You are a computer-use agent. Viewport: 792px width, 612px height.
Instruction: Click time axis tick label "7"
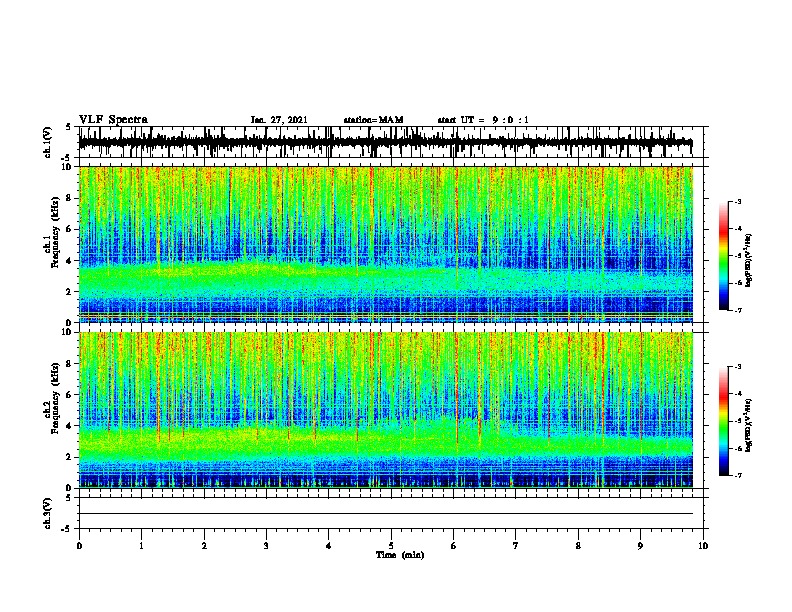[516, 546]
